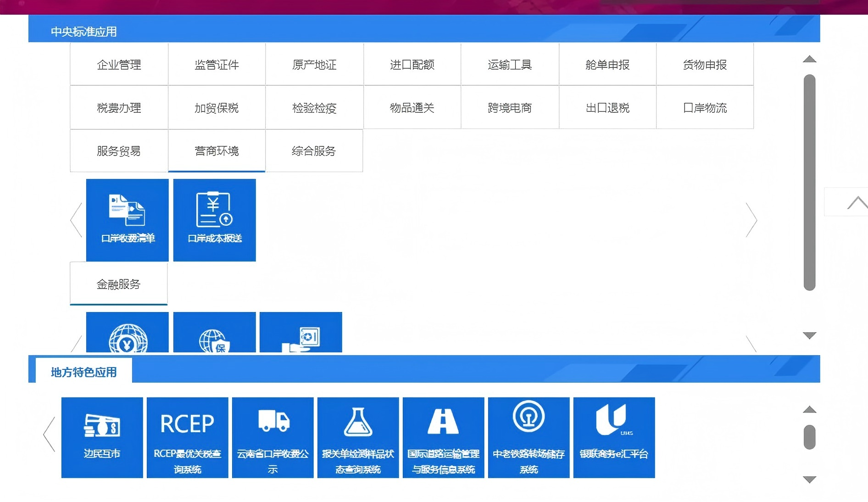868x502 pixels.
Task: Open 云南省口岸收费公示 truck tile
Action: point(273,437)
